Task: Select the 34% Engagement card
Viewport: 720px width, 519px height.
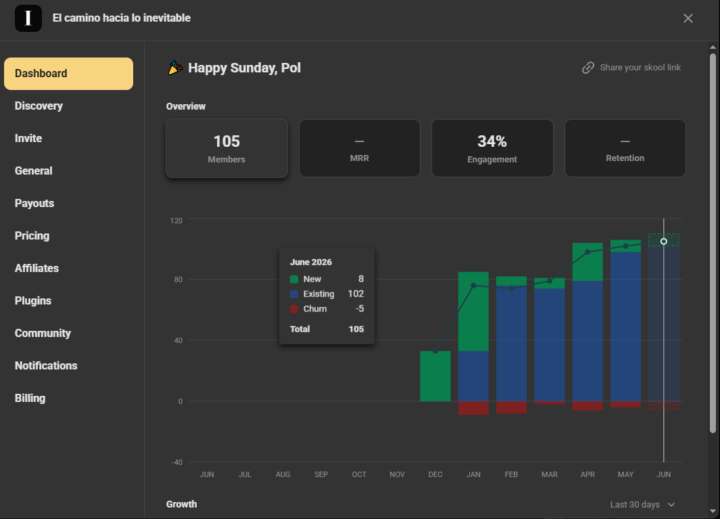Action: [x=492, y=148]
